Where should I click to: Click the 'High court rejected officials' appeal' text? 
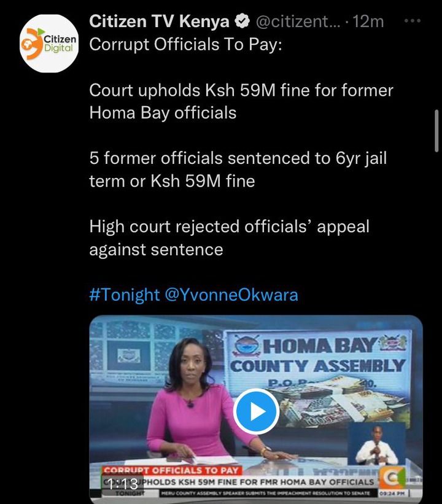coord(230,238)
